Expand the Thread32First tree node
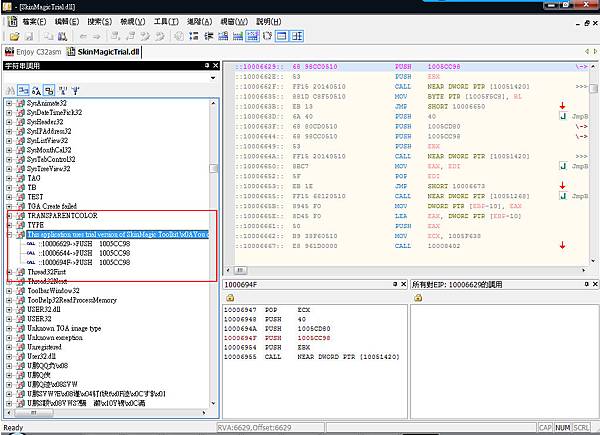The width and height of the screenshot is (600, 435). (11, 271)
